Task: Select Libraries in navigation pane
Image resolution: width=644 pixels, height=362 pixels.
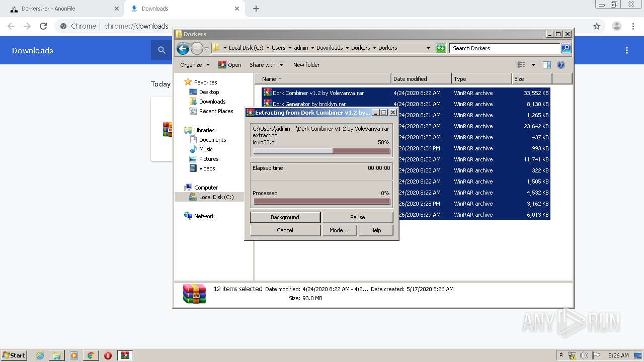Action: point(204,130)
